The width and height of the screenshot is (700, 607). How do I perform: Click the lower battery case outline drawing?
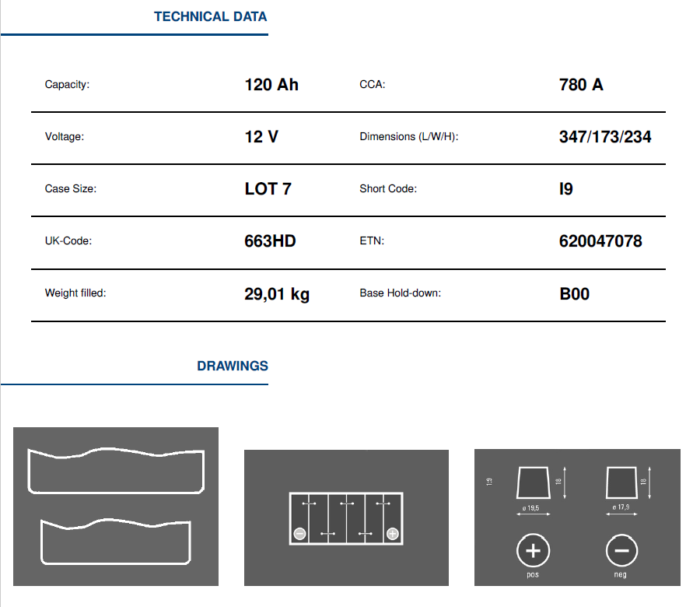click(x=116, y=542)
